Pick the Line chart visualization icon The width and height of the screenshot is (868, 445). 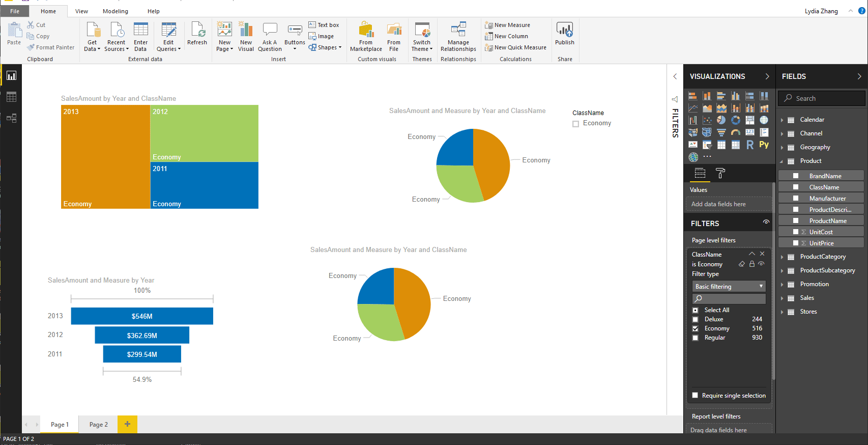click(x=692, y=108)
